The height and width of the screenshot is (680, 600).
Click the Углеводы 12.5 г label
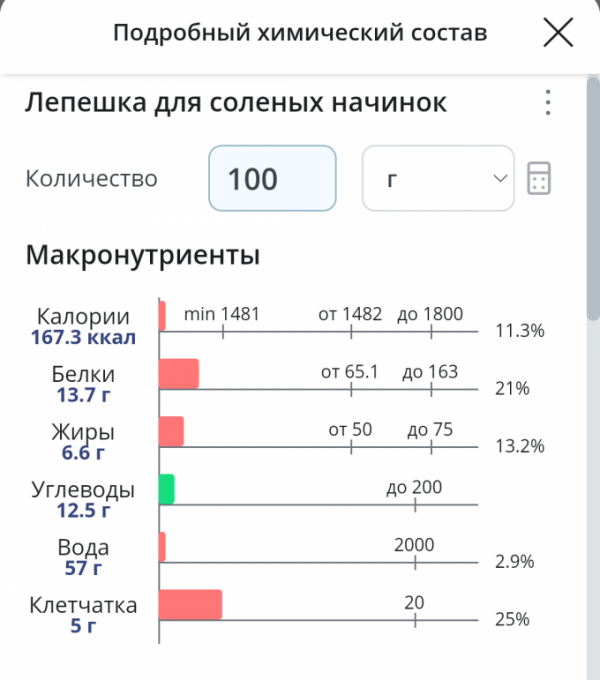click(x=83, y=499)
